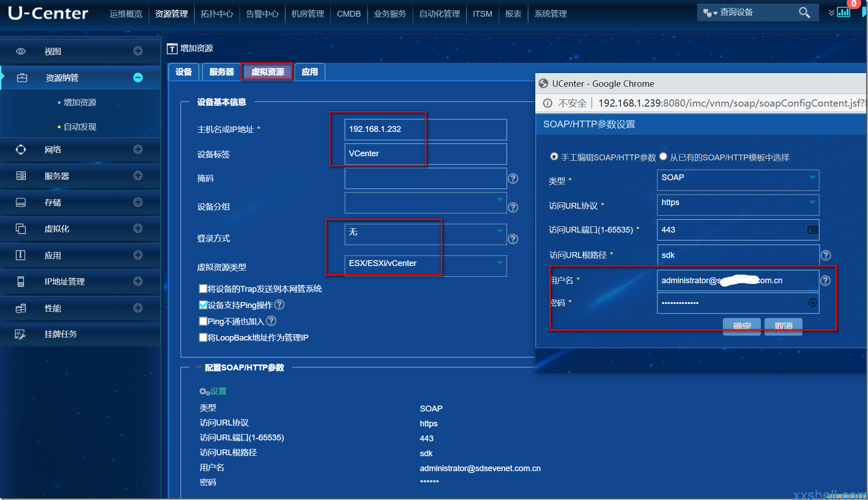Image resolution: width=868 pixels, height=500 pixels.
Task: Click help icon next to 访问URL根路径
Action: (x=826, y=256)
